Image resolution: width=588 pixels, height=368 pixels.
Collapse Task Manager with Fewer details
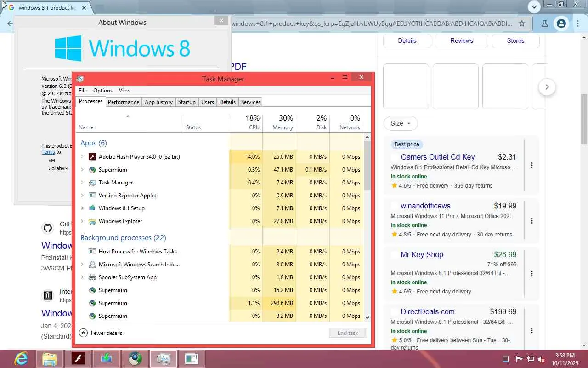pyautogui.click(x=101, y=333)
